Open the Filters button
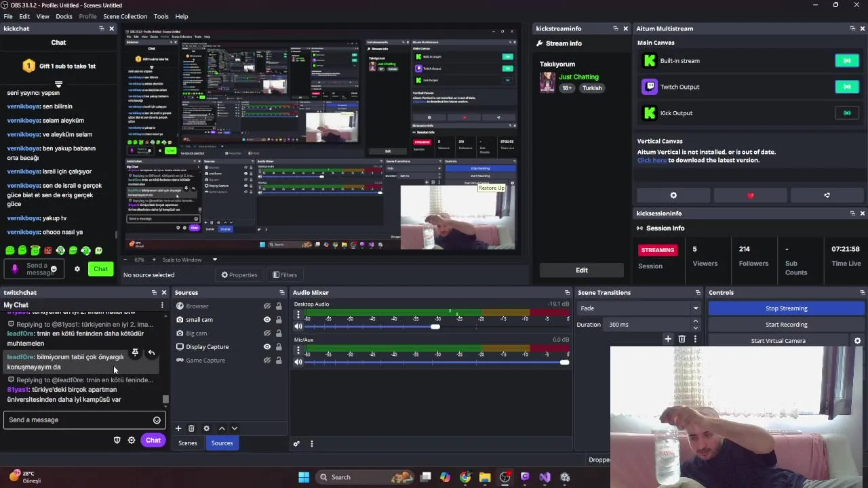868x488 pixels. (x=285, y=275)
